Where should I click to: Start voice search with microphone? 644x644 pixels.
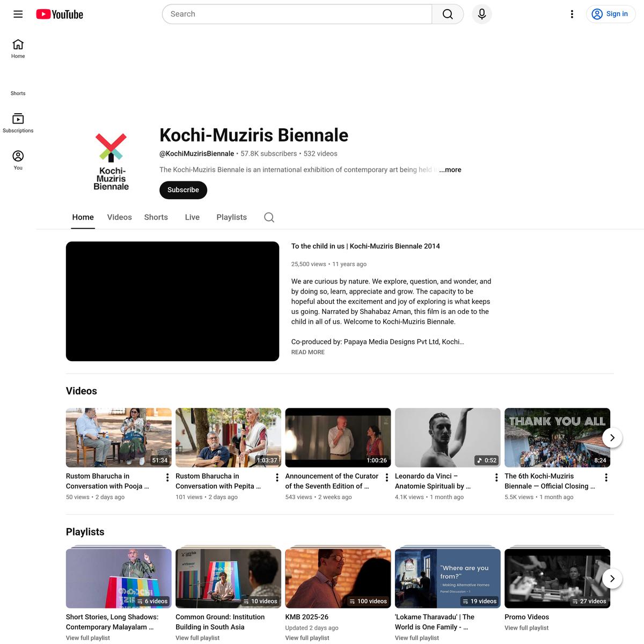pos(482,14)
